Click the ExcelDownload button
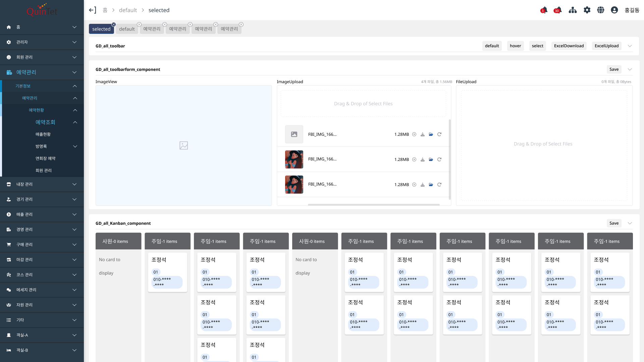 pyautogui.click(x=569, y=46)
